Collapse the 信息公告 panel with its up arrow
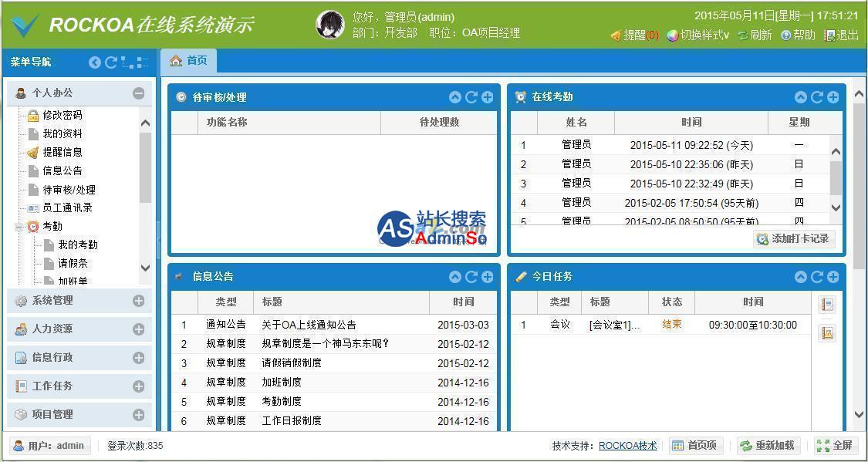 coord(455,277)
